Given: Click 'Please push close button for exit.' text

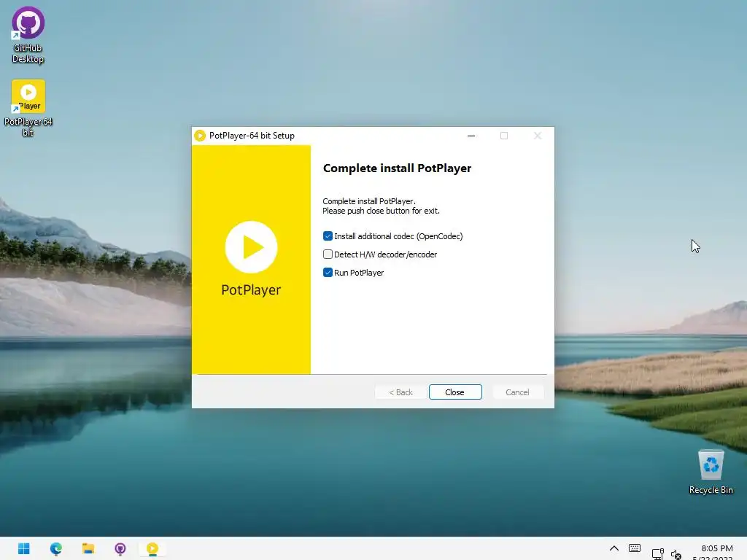Looking at the screenshot, I should 381,211.
